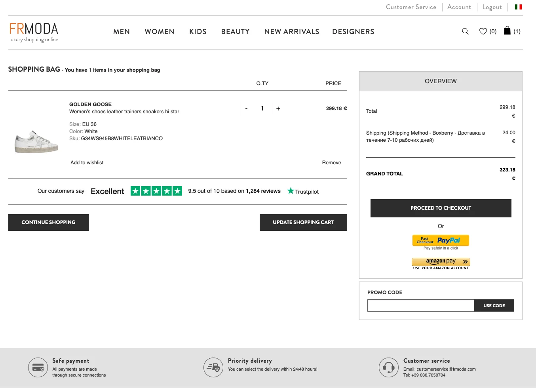Go to Account page
The image size is (536, 392).
(x=459, y=7)
